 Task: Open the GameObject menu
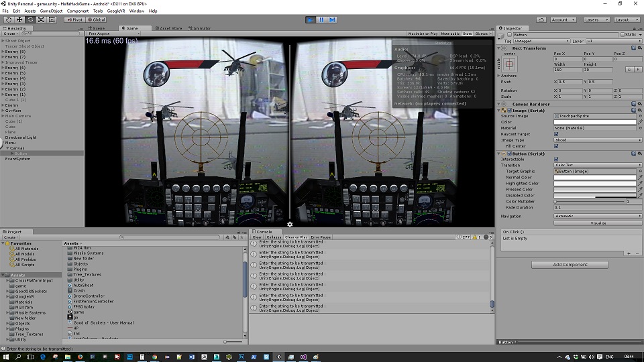pyautogui.click(x=51, y=11)
